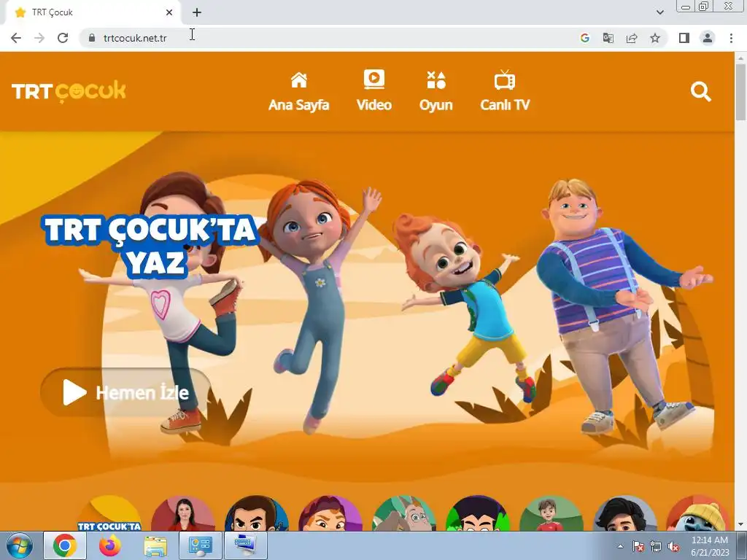Go to Ana Sayfa home icon
Screen dimensions: 747x560
tap(298, 80)
